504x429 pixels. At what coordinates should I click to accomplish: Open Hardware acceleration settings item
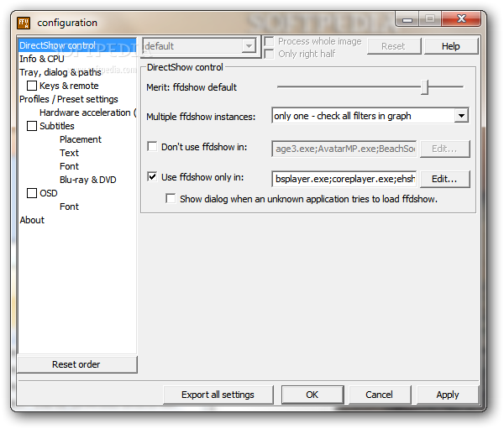(87, 112)
